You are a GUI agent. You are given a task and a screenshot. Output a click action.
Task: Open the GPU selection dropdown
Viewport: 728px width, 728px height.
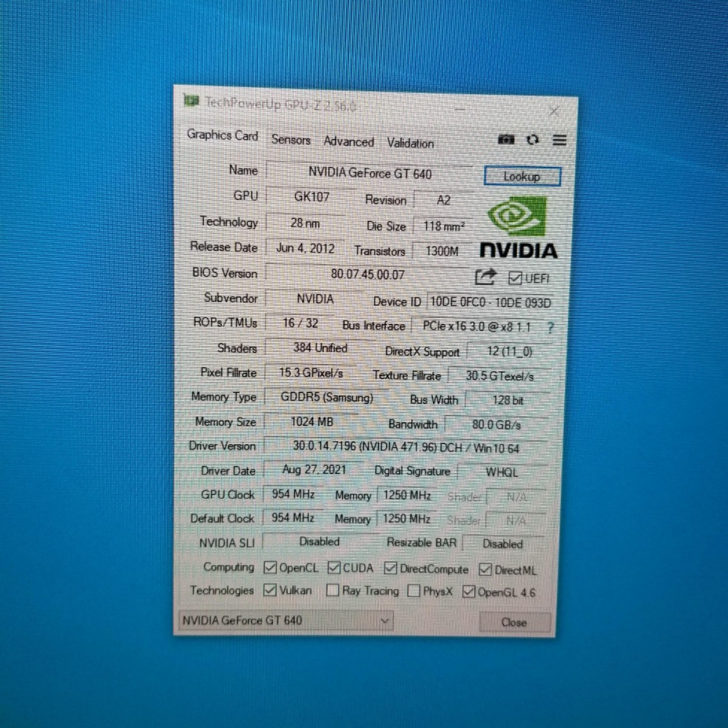286,621
